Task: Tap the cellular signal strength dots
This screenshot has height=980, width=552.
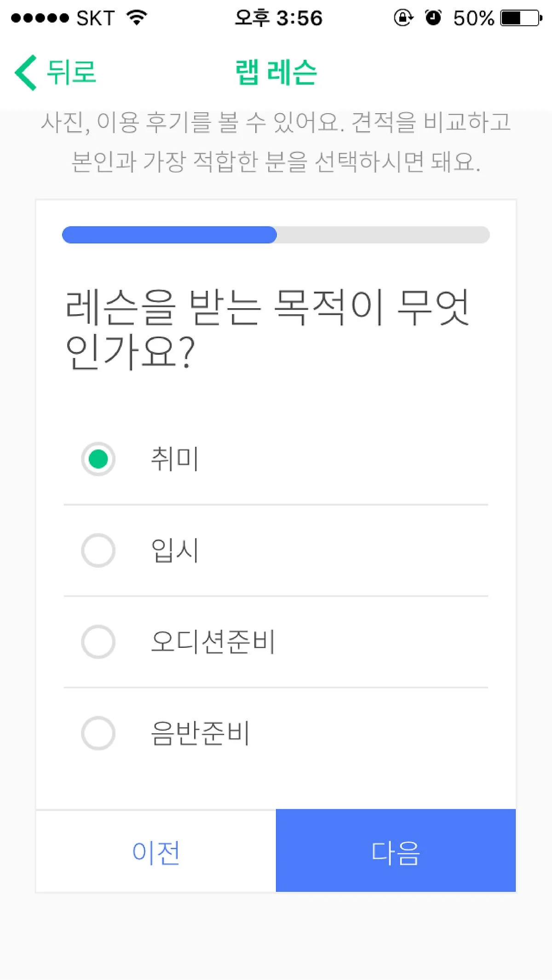Action: 40,18
